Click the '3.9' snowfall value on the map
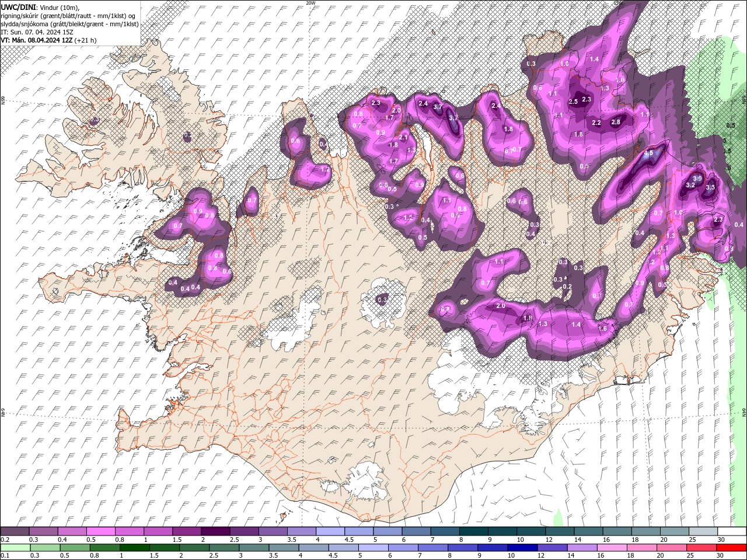Viewport: 747px width, 560px height. pyautogui.click(x=697, y=178)
